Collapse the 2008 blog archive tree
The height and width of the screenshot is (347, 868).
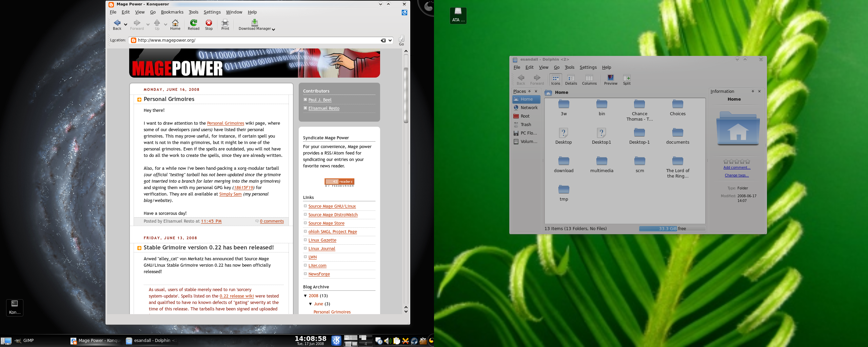(x=305, y=296)
